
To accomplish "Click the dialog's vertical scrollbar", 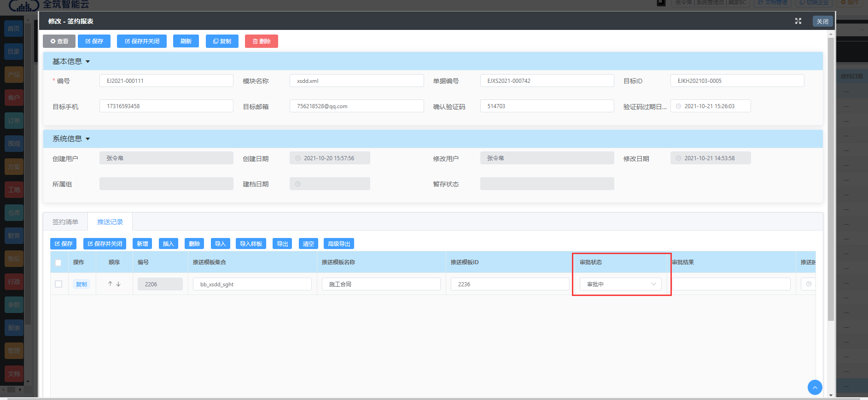I will point(831,184).
